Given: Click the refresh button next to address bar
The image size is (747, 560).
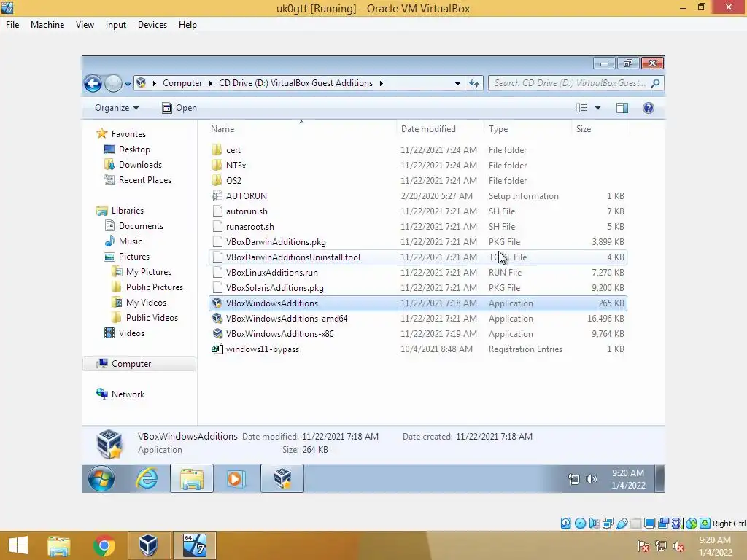Looking at the screenshot, I should click(474, 83).
